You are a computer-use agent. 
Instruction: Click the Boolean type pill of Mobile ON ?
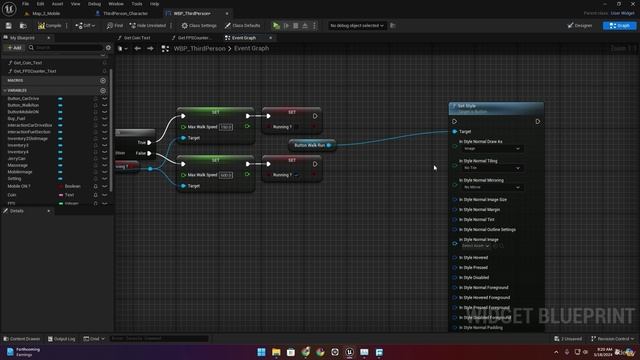[x=69, y=186]
